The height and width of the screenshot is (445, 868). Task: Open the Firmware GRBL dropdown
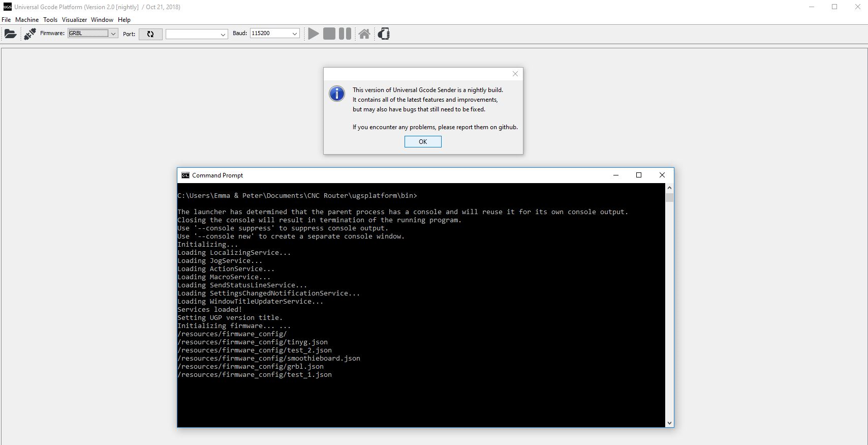pos(113,33)
